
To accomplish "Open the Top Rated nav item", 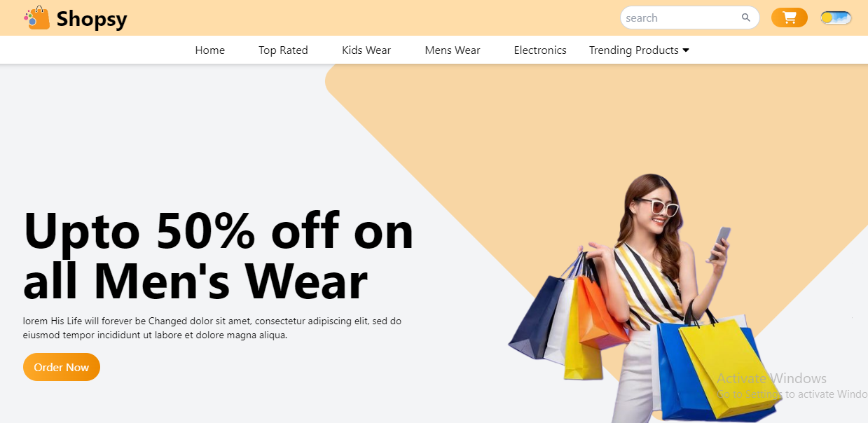I will click(x=283, y=50).
